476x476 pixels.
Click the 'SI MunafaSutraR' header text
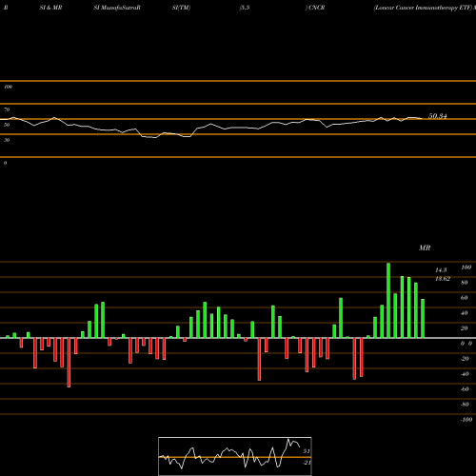pos(117,8)
